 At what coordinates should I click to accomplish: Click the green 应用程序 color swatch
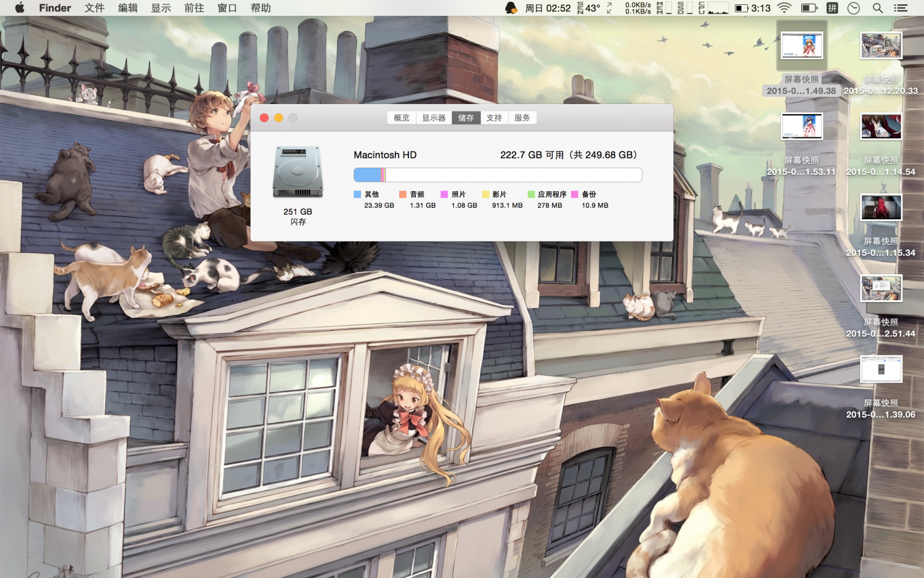[x=531, y=194]
